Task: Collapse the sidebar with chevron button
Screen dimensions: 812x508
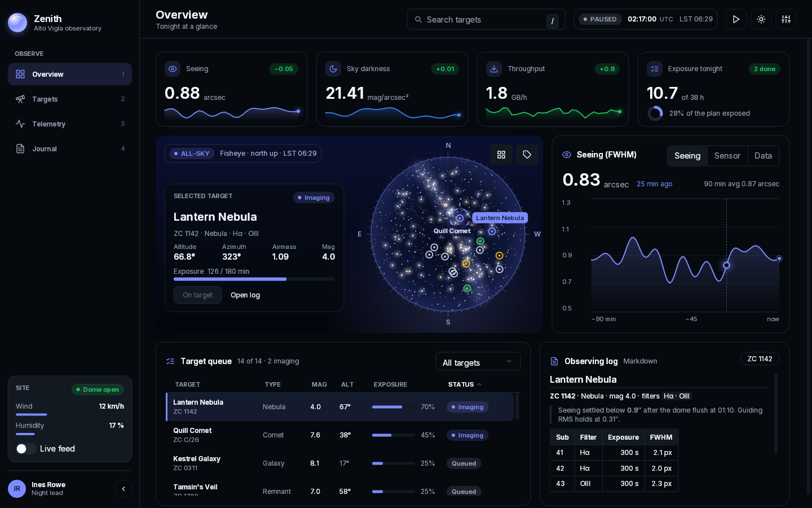Action: click(x=123, y=489)
